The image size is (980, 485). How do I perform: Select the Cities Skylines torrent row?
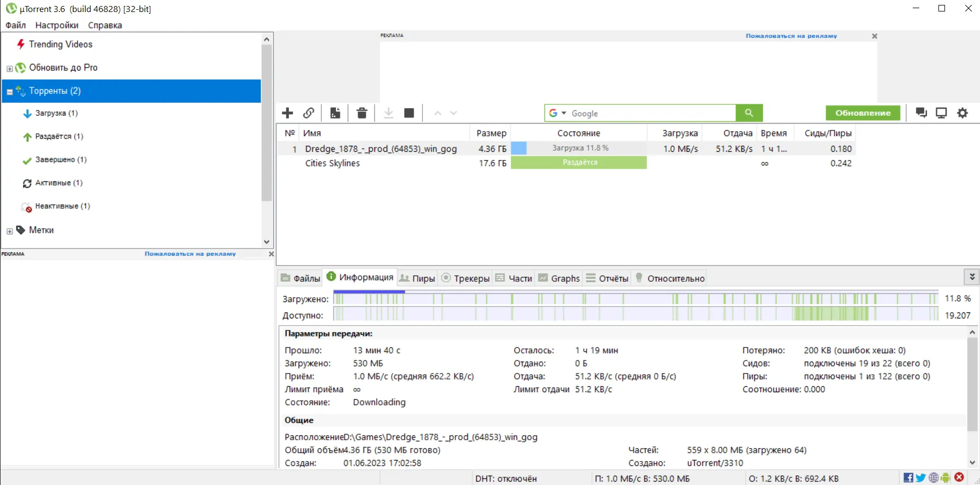[x=566, y=163]
